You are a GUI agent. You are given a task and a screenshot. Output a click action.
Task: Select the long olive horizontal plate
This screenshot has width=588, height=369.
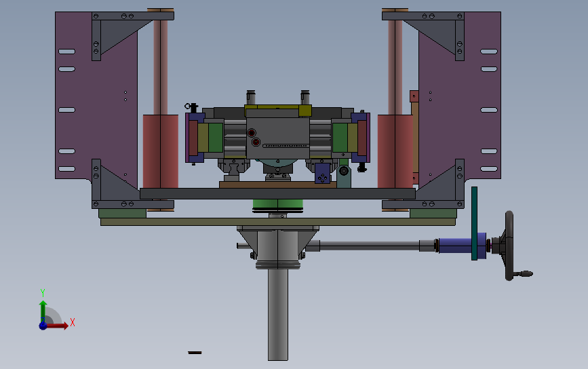[x=278, y=222]
